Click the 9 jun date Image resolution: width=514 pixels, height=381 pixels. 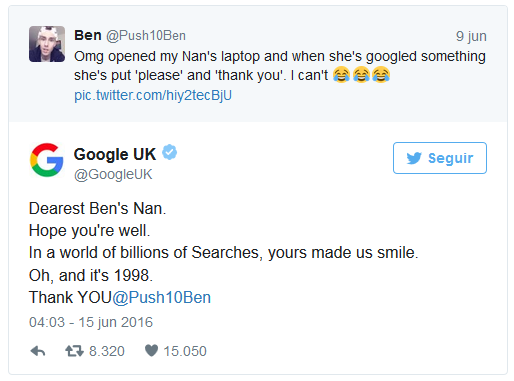tap(471, 36)
